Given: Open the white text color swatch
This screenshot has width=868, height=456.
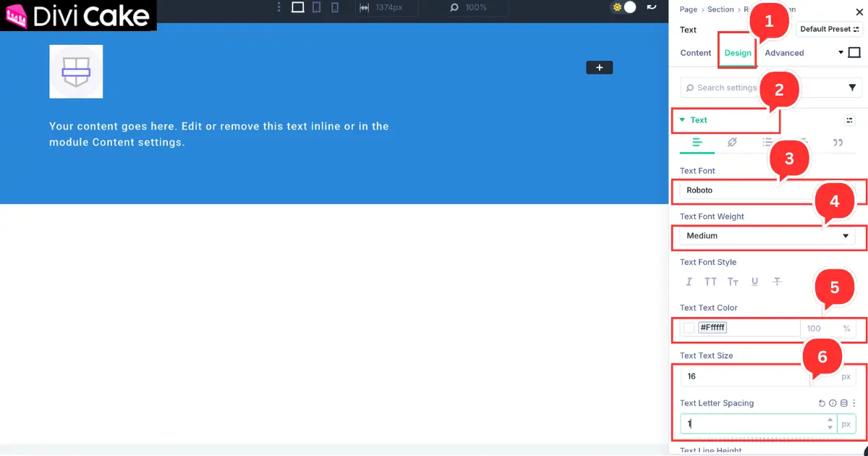Looking at the screenshot, I should (x=689, y=328).
